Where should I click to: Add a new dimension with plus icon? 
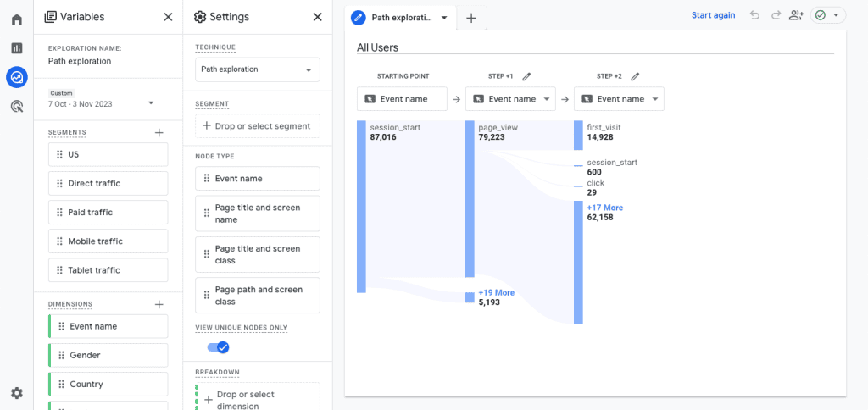159,304
